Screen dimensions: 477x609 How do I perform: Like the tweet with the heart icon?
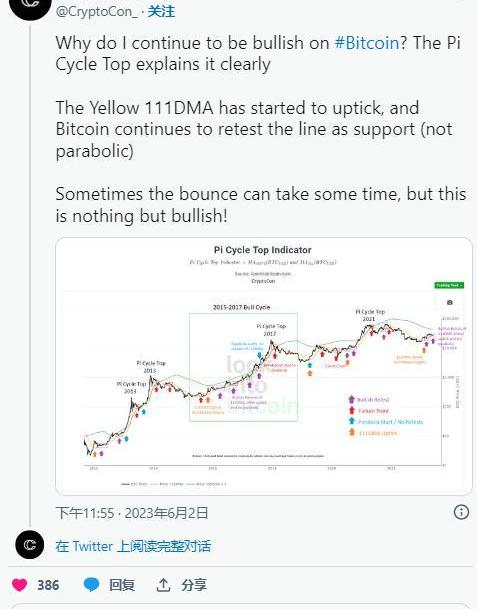[19, 585]
